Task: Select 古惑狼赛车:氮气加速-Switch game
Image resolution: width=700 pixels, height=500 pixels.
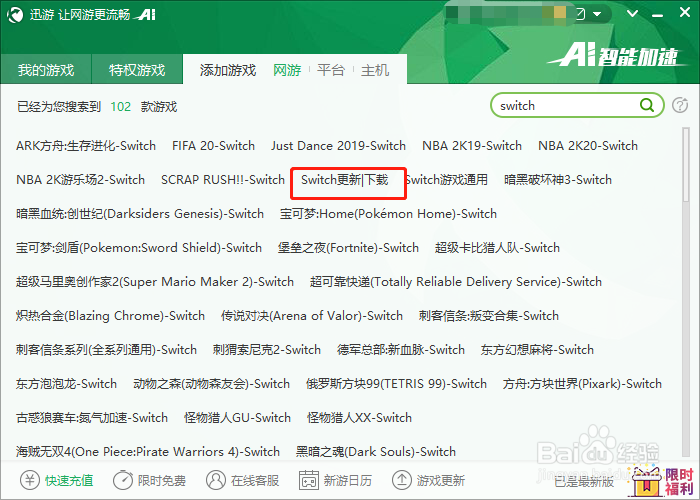Action: coord(92,417)
